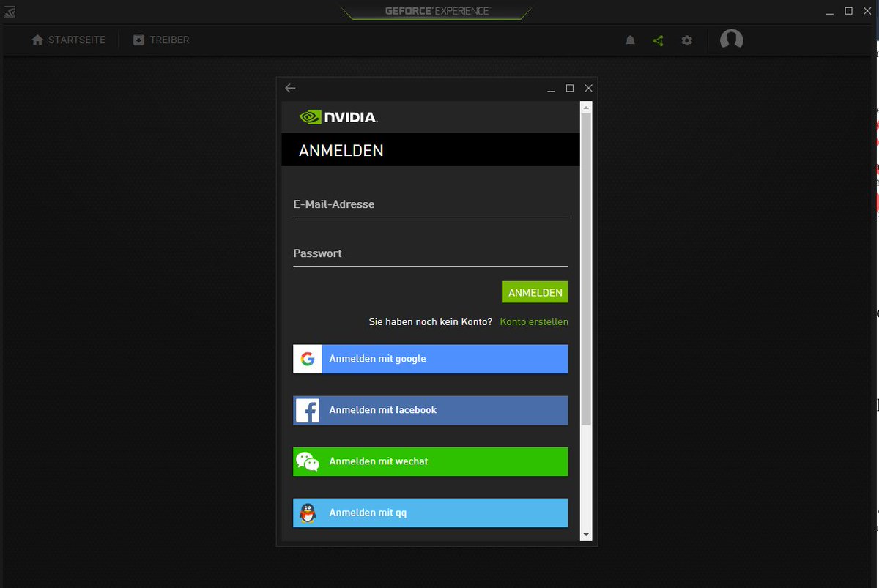Click the Facebook logo icon

tap(308, 410)
